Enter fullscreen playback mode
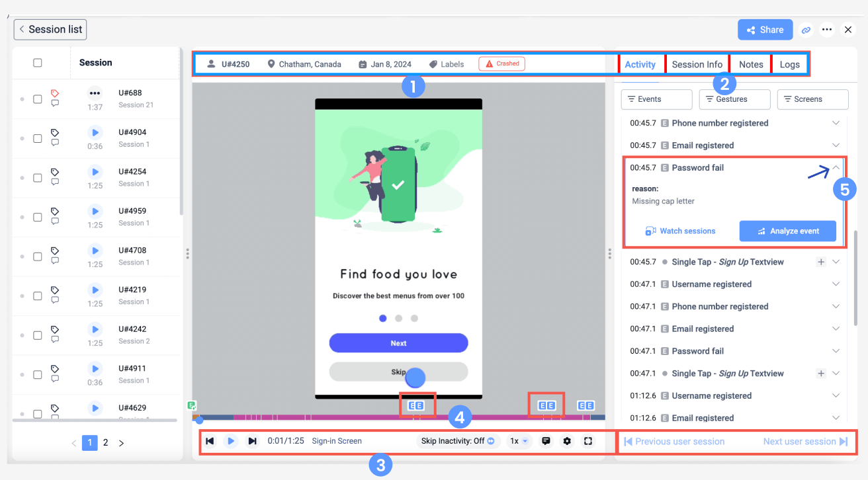The width and height of the screenshot is (868, 480). [x=588, y=441]
